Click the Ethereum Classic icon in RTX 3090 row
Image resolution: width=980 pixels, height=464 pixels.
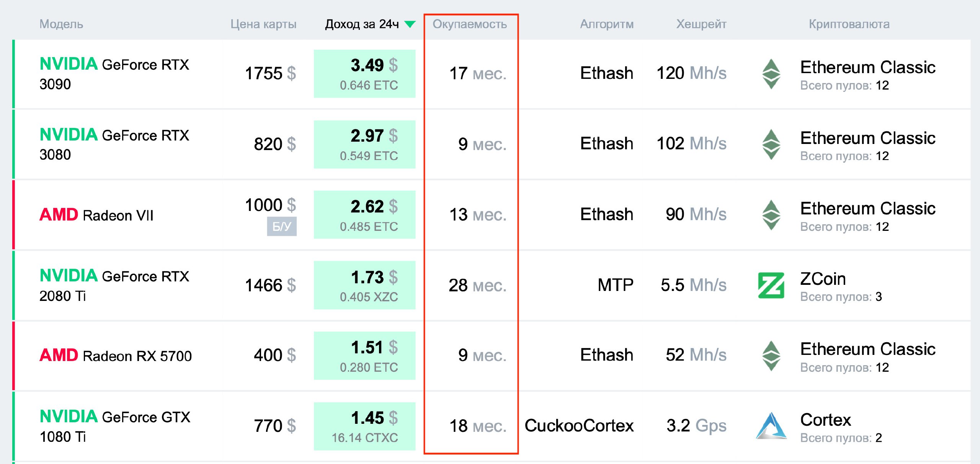(771, 74)
